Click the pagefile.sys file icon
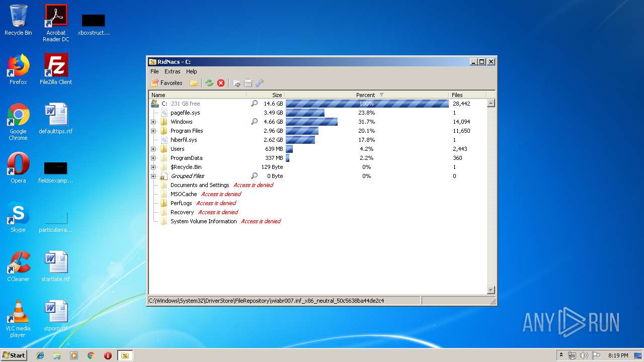Image resolution: width=644 pixels, height=362 pixels. (164, 113)
